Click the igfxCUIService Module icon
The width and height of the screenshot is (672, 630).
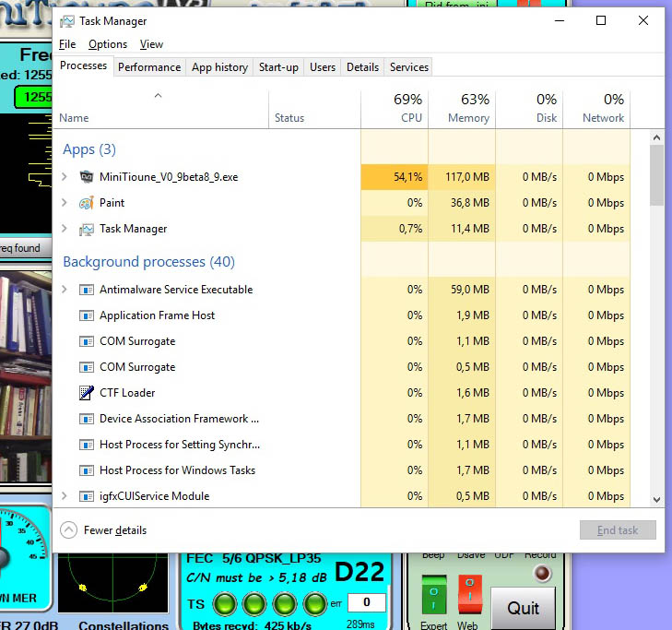(87, 496)
